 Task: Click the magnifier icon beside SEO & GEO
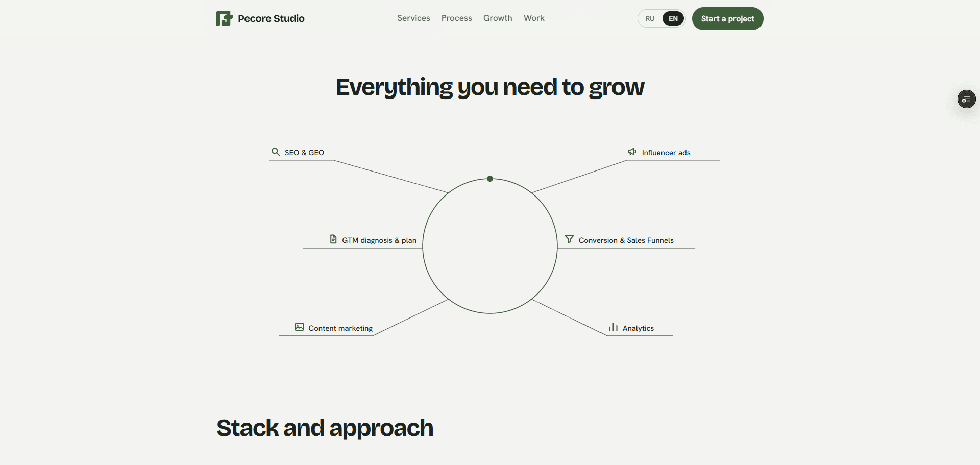(276, 152)
